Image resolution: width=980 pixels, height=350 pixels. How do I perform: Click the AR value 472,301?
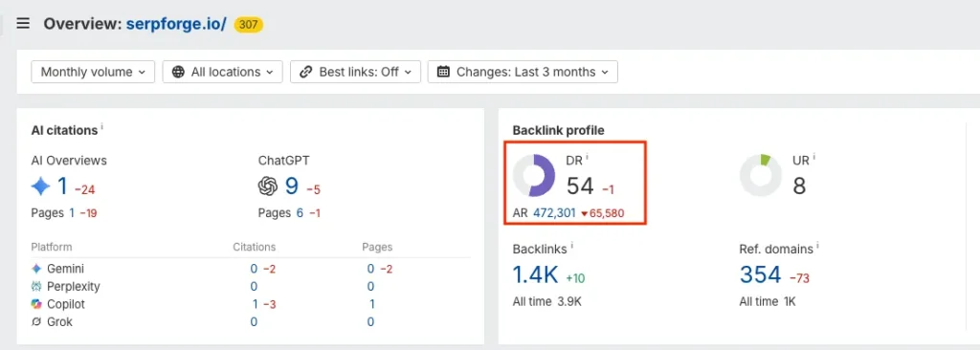[554, 213]
